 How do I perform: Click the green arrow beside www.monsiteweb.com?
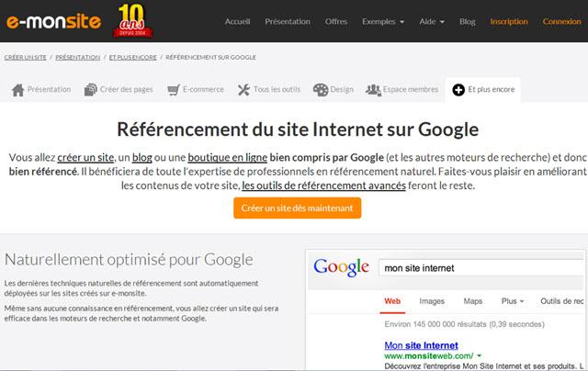(x=480, y=355)
